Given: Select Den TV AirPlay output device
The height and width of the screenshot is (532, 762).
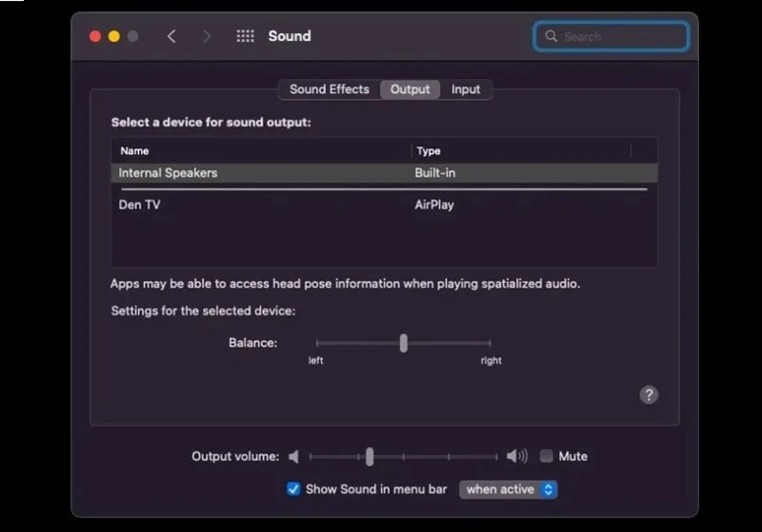Looking at the screenshot, I should [384, 205].
